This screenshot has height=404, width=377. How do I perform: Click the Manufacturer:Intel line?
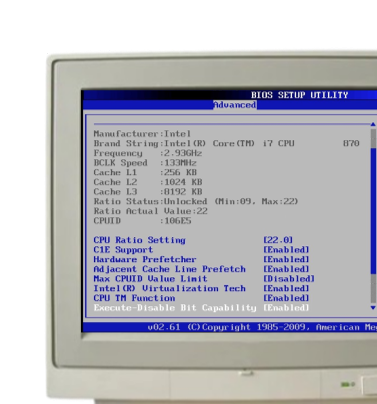142,134
